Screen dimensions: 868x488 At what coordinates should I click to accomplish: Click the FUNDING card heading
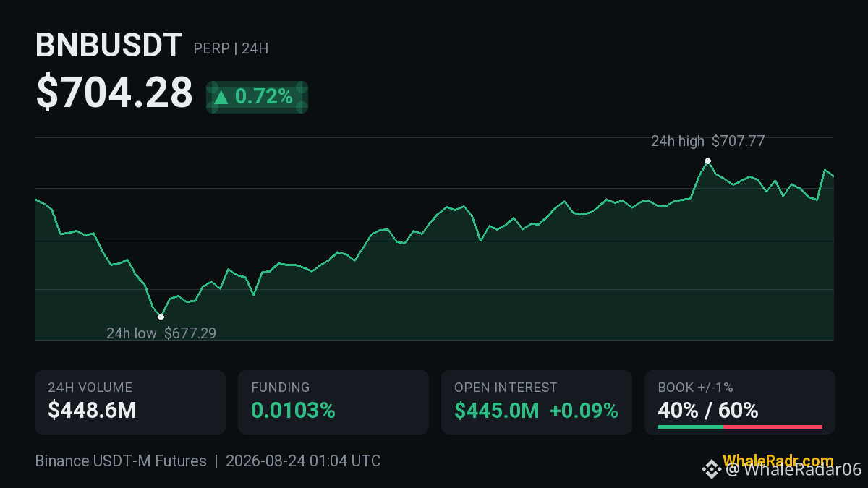tap(281, 388)
